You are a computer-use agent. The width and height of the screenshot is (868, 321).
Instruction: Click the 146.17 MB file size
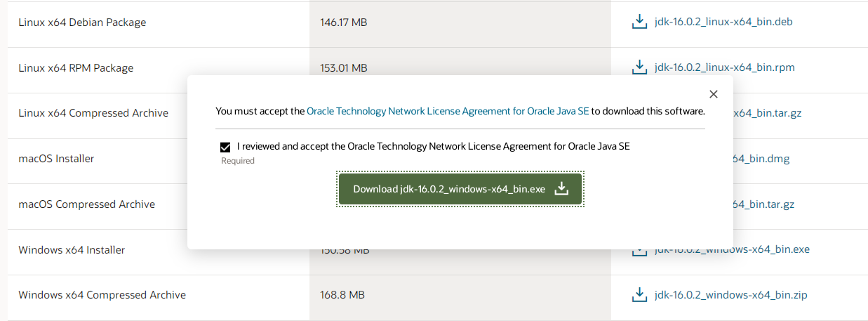344,22
